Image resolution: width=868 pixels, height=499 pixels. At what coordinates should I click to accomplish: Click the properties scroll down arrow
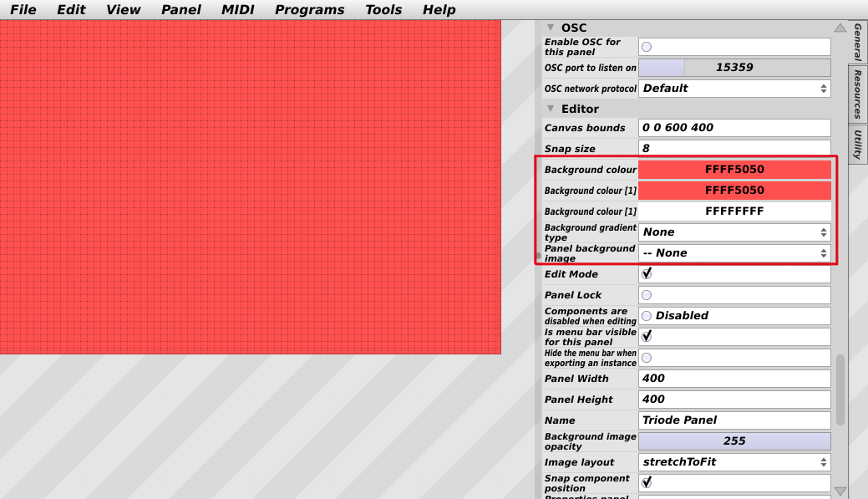[x=840, y=491]
